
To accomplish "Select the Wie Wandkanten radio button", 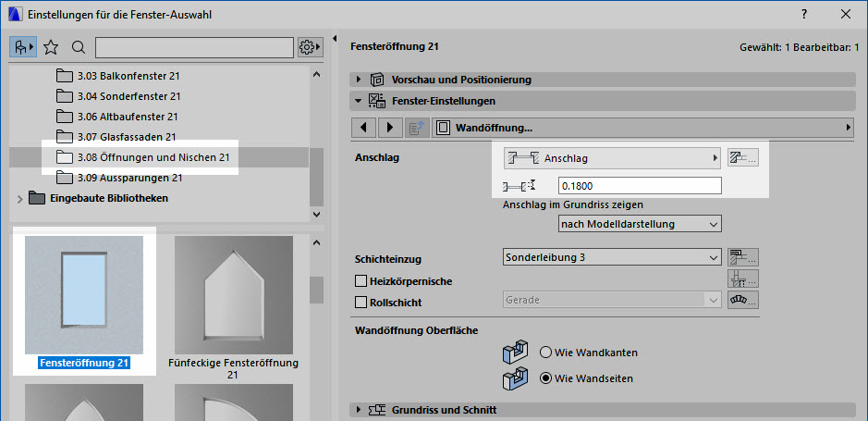I will coord(545,353).
